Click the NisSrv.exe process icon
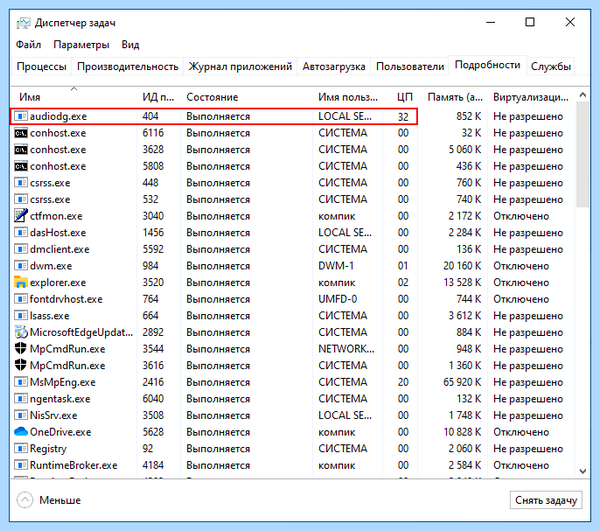 coord(21,415)
